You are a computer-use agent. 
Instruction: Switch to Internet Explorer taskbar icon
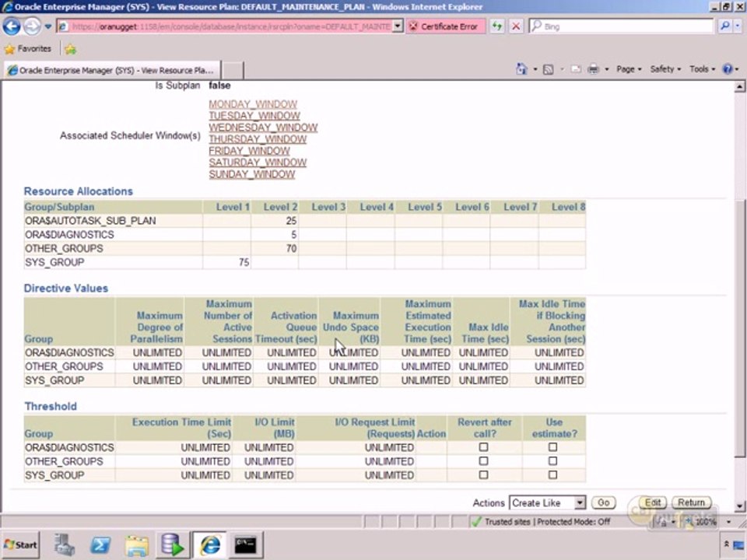pyautogui.click(x=209, y=545)
